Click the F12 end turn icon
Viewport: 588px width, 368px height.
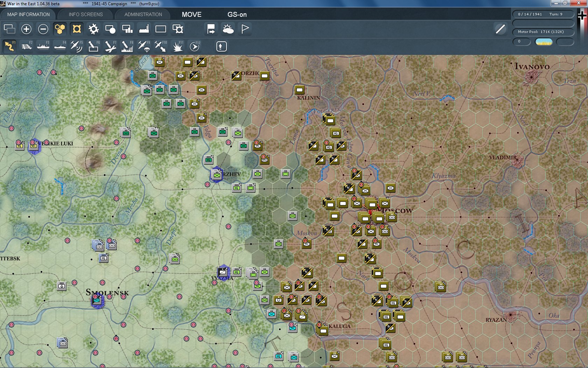(195, 46)
